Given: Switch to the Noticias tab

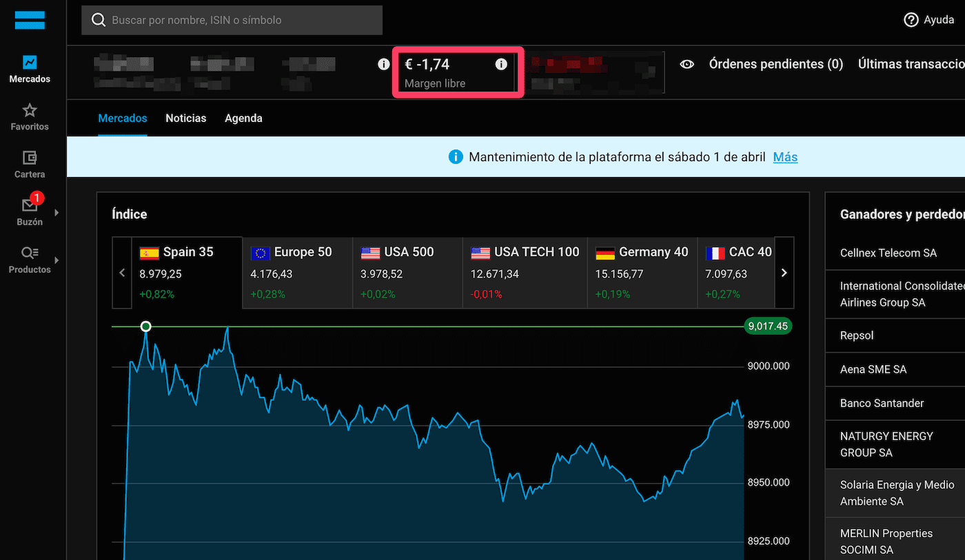Looking at the screenshot, I should pos(186,118).
